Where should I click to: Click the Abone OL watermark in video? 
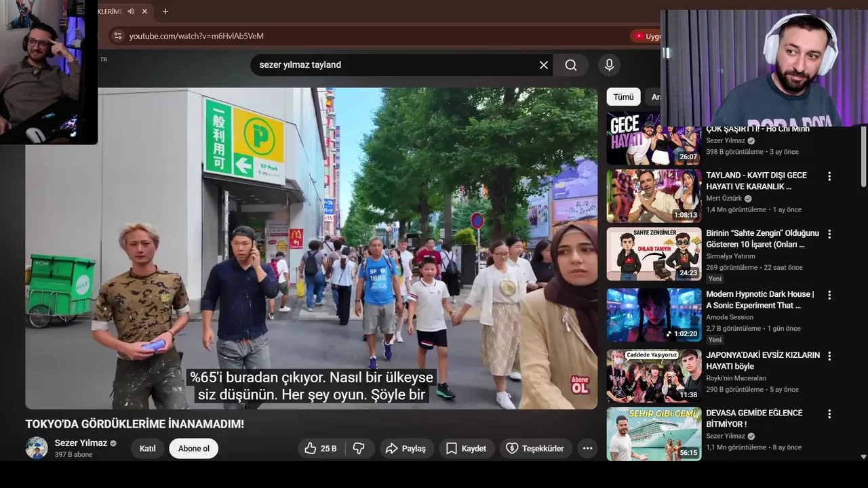tap(580, 385)
